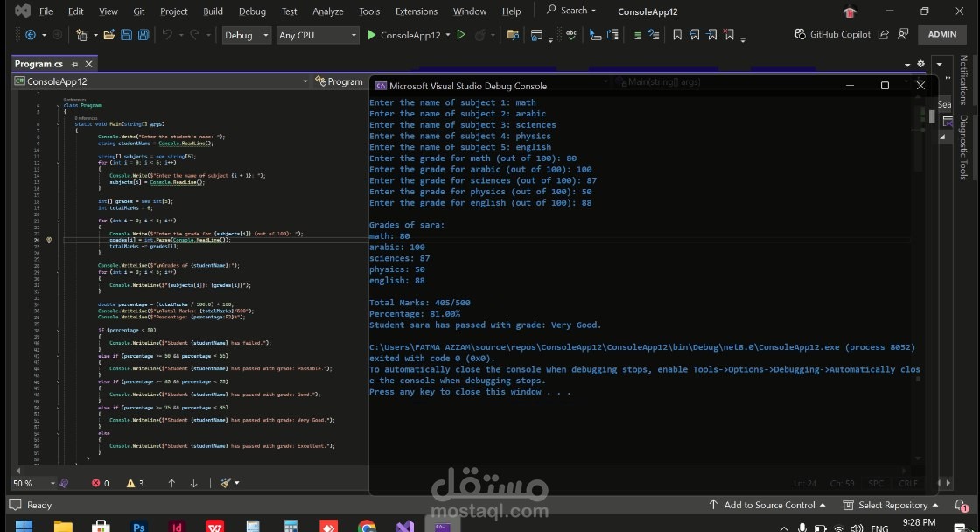Click the notifications bell in status bar
The image size is (980, 532).
(961, 505)
